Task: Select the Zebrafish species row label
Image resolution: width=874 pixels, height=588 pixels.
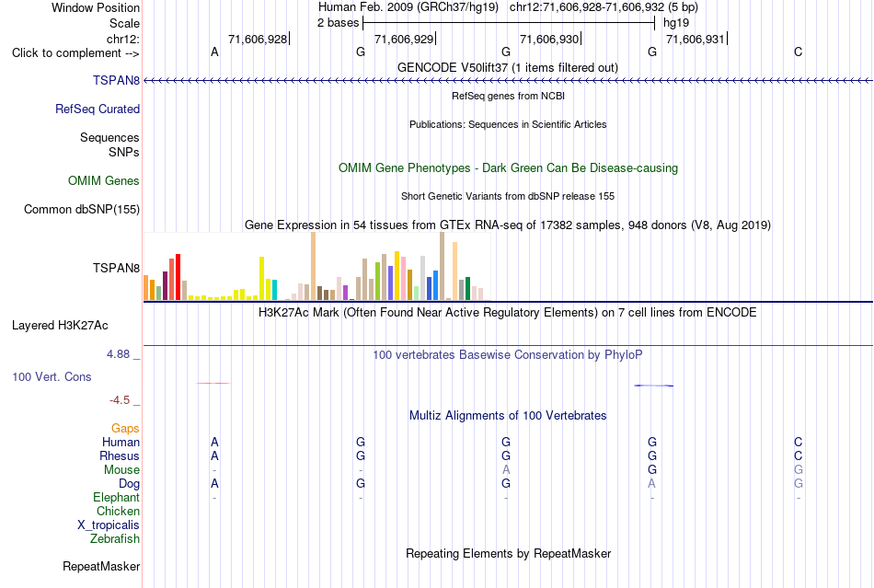Action: (115, 539)
